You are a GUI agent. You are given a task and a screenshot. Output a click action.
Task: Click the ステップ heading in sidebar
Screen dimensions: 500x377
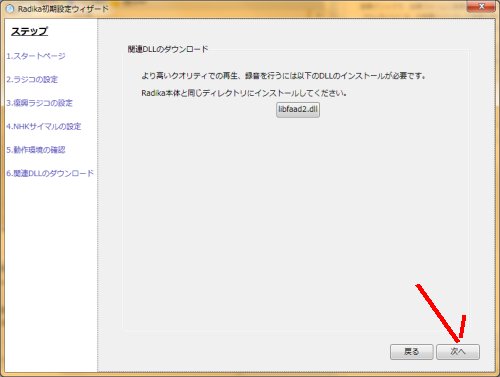click(x=30, y=31)
